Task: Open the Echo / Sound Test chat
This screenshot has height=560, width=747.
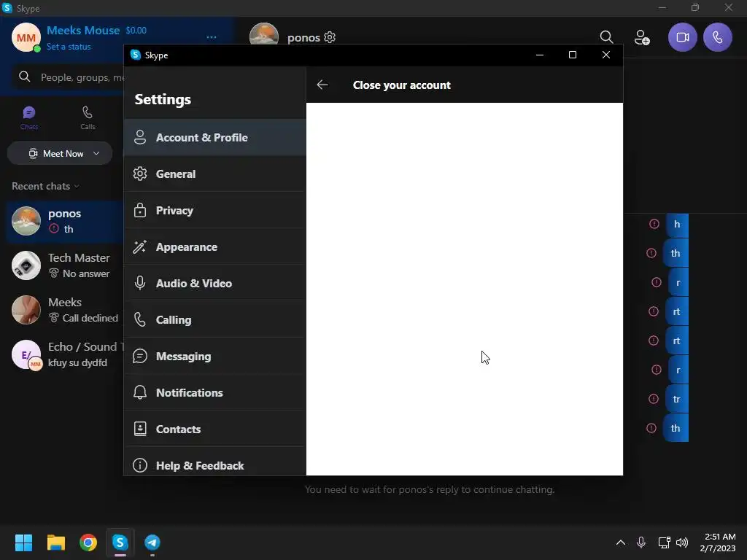Action: pyautogui.click(x=65, y=354)
